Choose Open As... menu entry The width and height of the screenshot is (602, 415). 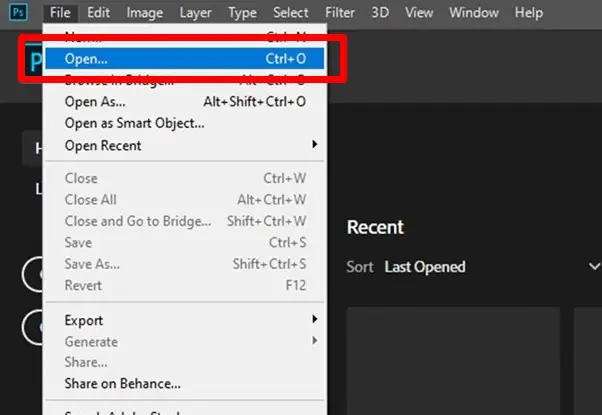click(185, 102)
